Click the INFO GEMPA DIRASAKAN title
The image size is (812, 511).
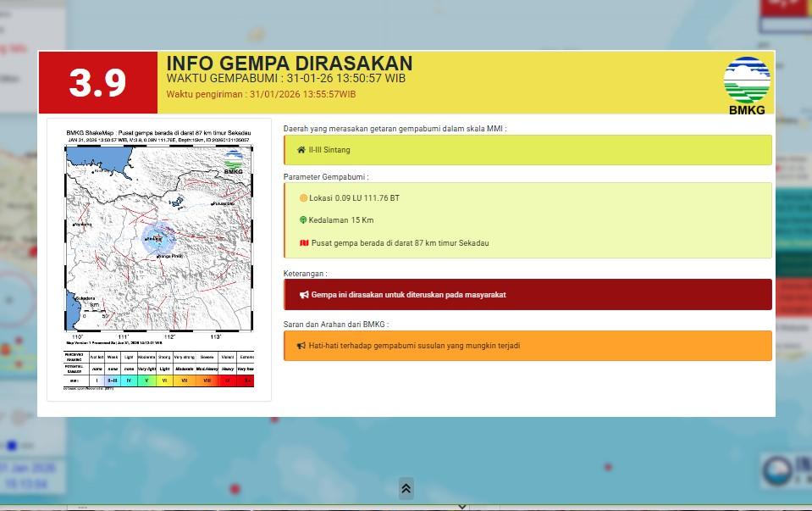(290, 64)
